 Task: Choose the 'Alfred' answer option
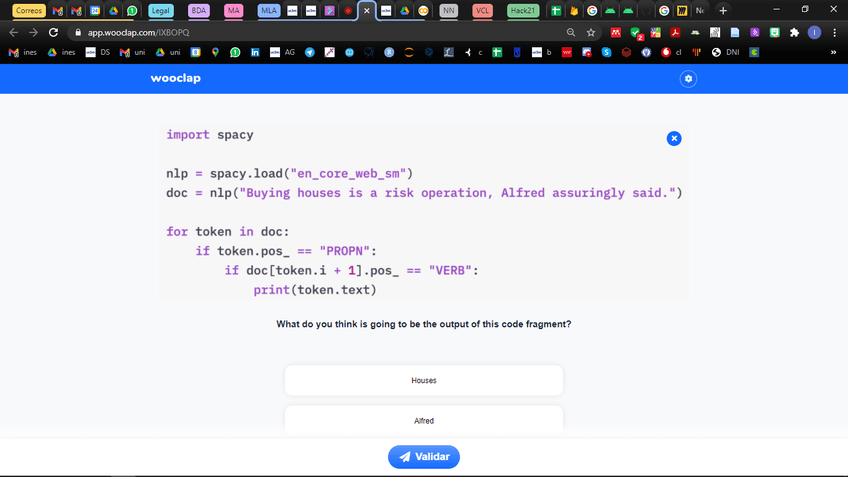point(424,420)
